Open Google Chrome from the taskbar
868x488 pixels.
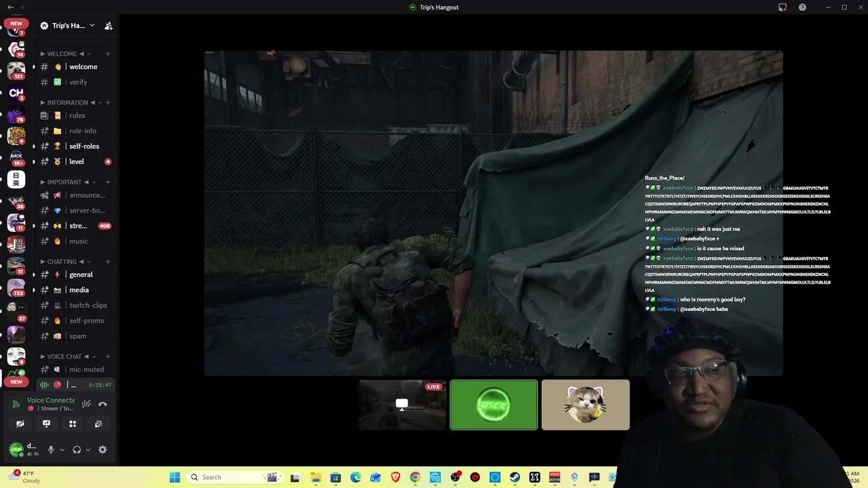(x=415, y=477)
